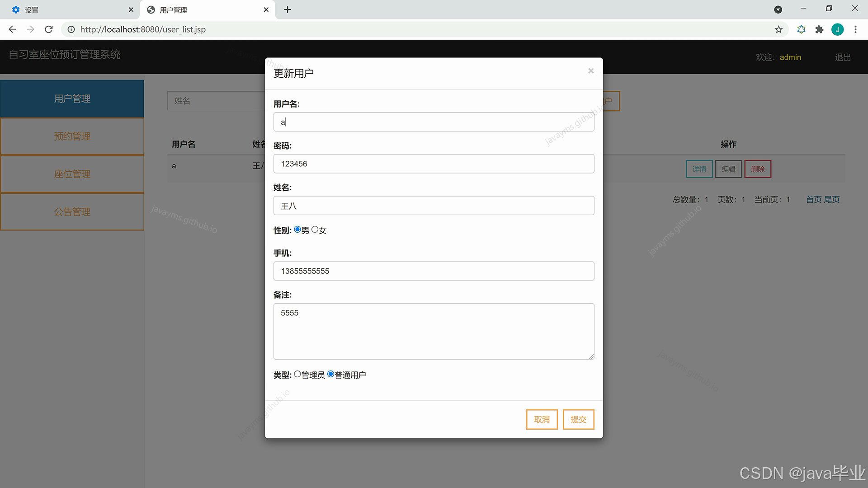
Task: Select the 管理员 type radio button
Action: 297,374
